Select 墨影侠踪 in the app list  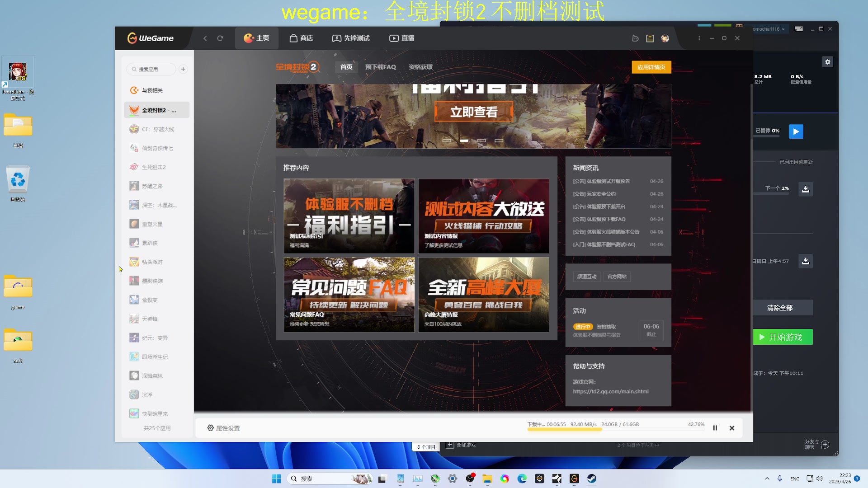(x=156, y=281)
